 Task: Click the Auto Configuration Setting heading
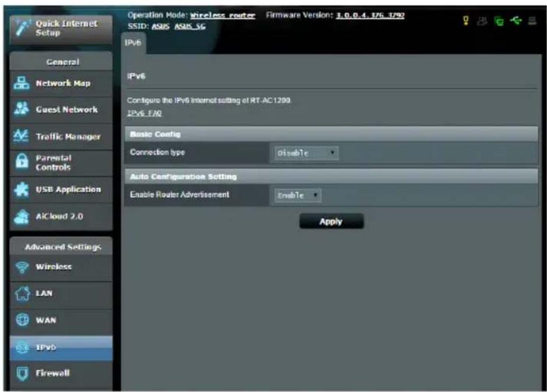[183, 177]
